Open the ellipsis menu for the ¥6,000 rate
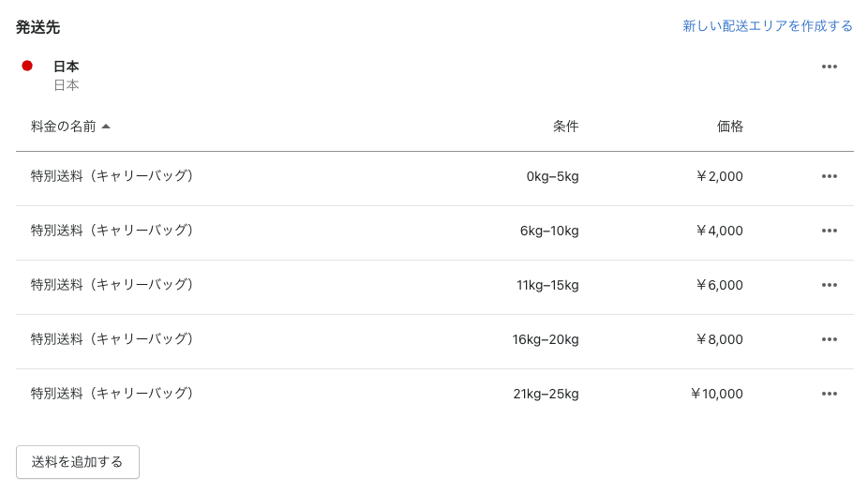 829,285
